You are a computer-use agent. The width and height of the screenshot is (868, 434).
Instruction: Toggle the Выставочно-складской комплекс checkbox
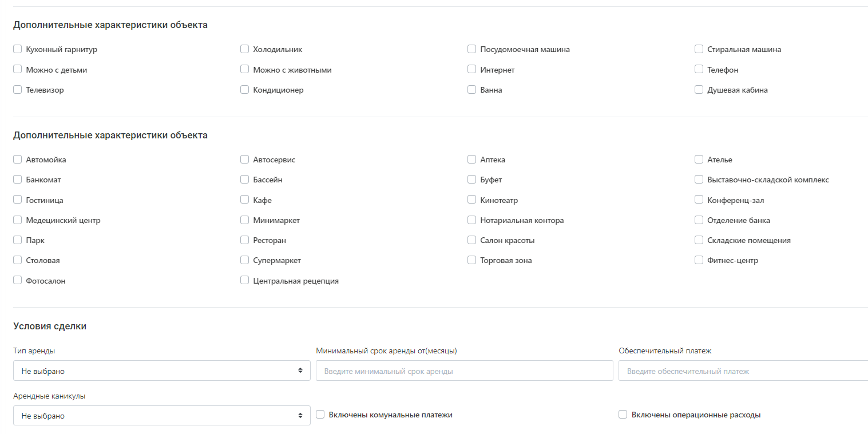pos(699,180)
